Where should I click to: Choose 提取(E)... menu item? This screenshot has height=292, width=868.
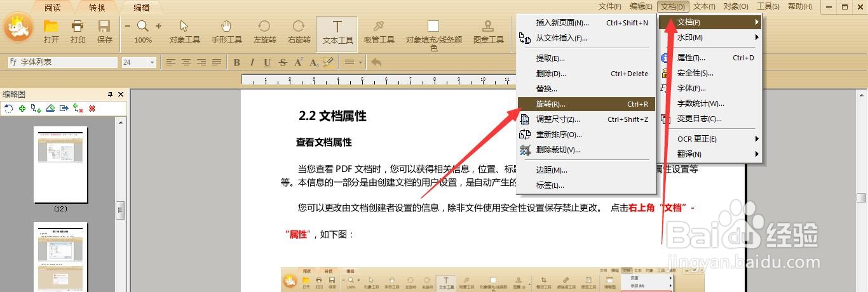(587, 58)
